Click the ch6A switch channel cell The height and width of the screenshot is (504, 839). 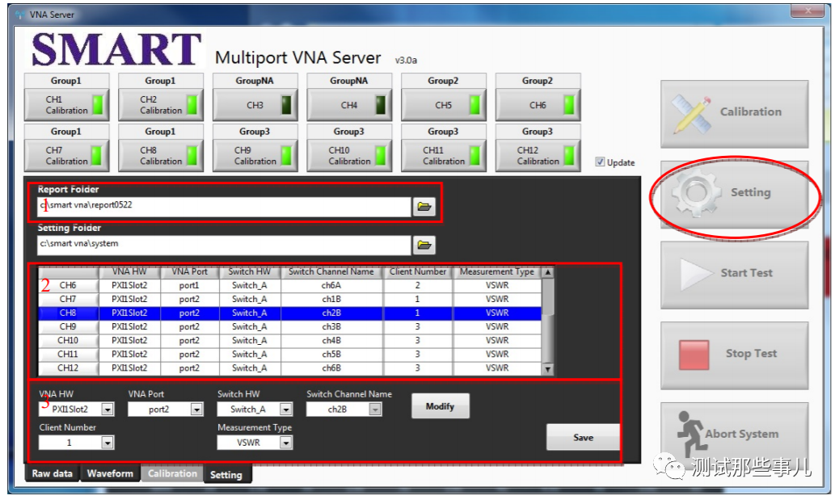(x=331, y=285)
